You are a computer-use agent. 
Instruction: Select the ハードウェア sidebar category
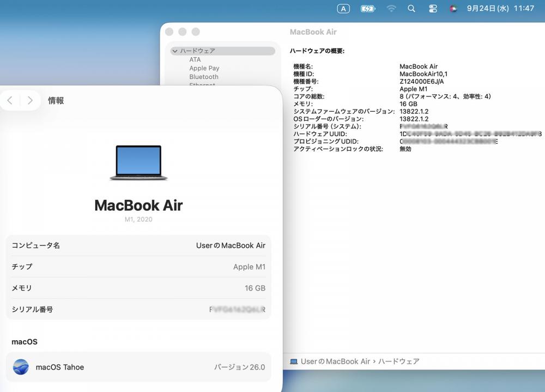pyautogui.click(x=223, y=51)
